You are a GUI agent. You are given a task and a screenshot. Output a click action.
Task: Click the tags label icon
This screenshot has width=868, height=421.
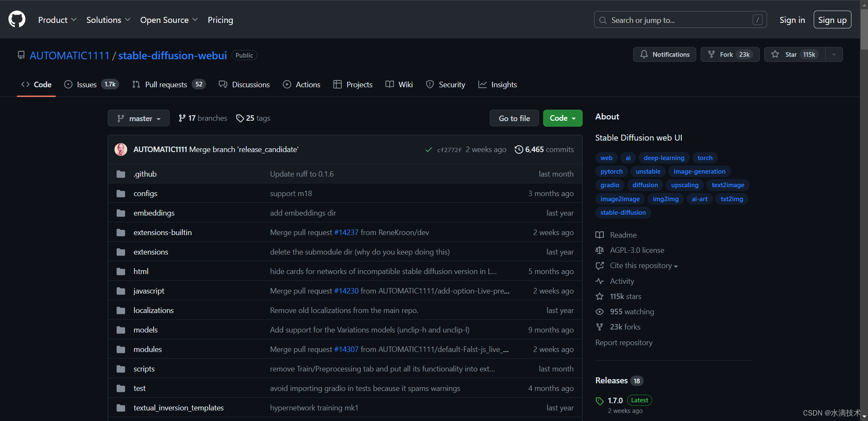tap(240, 118)
